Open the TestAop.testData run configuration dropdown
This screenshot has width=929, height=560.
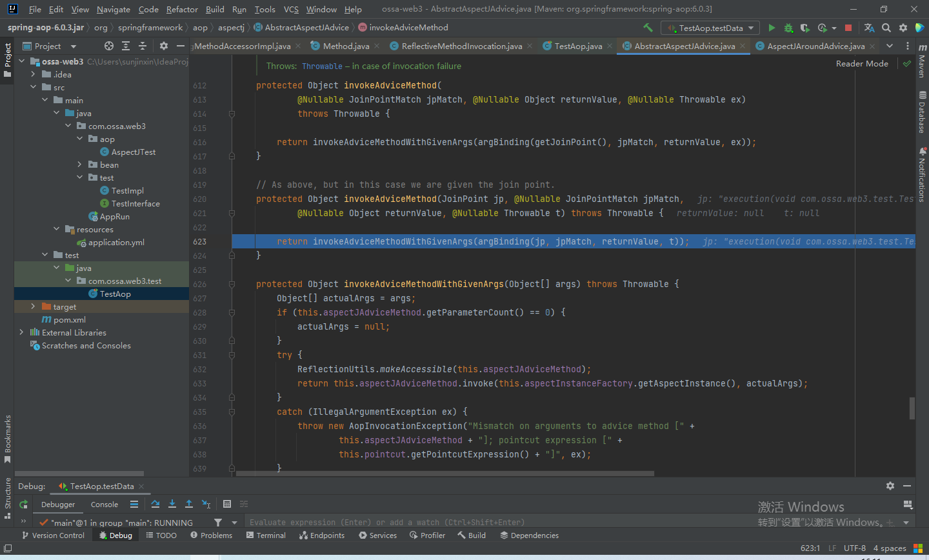(711, 28)
